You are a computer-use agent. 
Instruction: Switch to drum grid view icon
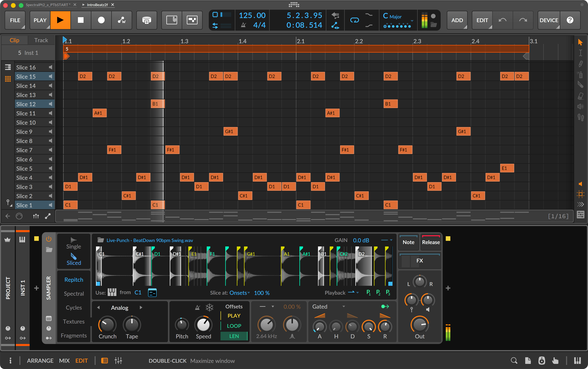pyautogui.click(x=8, y=79)
